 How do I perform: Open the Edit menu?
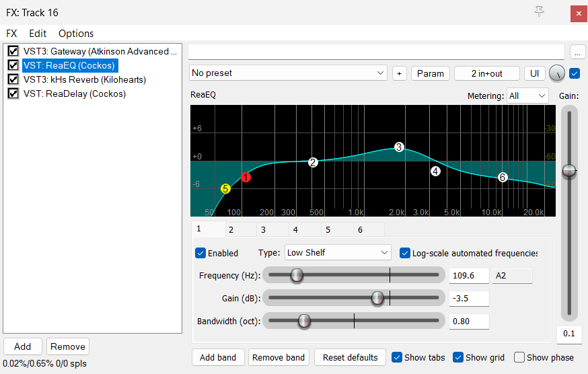38,34
